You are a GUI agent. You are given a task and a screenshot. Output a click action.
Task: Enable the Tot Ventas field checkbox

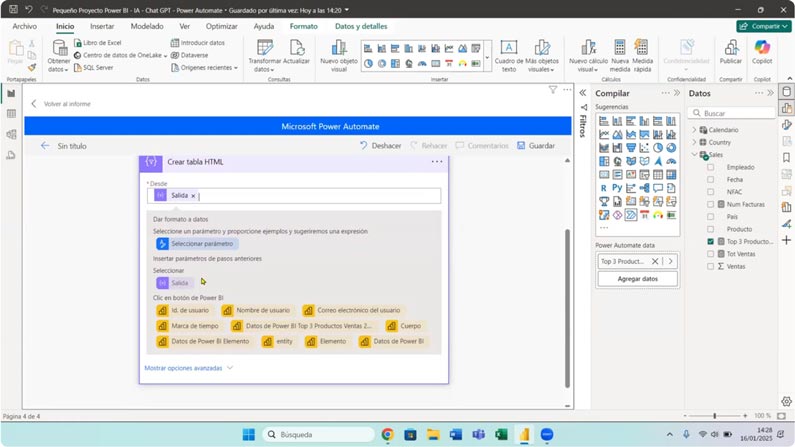pyautogui.click(x=711, y=254)
